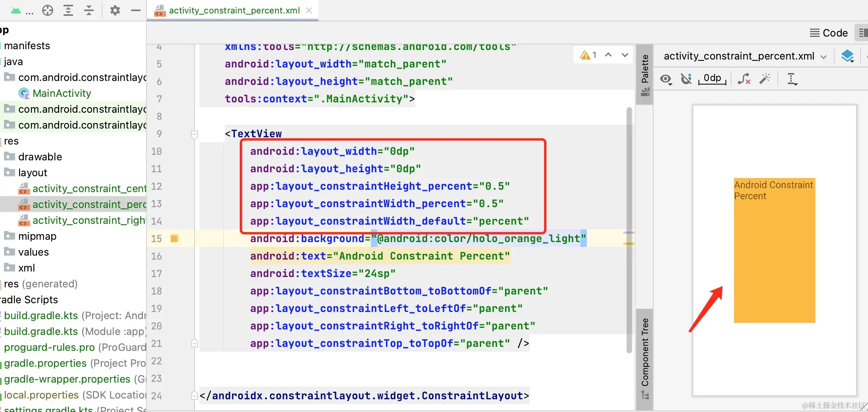868x412 pixels.
Task: Collapse the TextView fold marker at line 9
Action: click(195, 134)
